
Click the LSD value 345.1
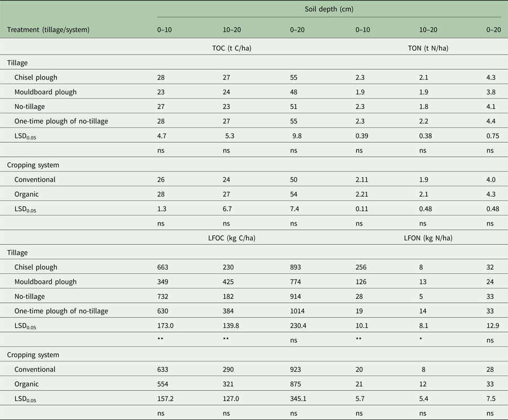[299, 399]
